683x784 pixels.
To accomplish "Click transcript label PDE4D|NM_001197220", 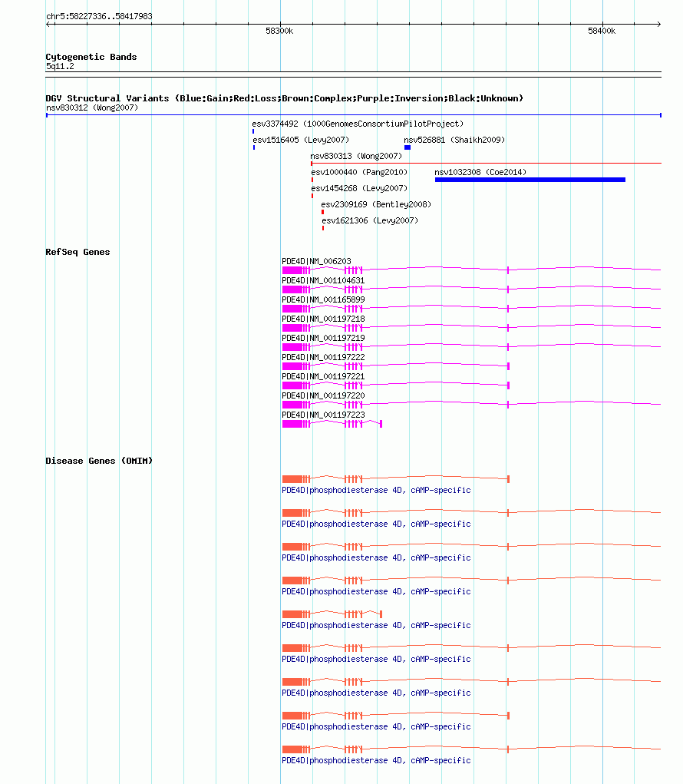I will pos(323,396).
